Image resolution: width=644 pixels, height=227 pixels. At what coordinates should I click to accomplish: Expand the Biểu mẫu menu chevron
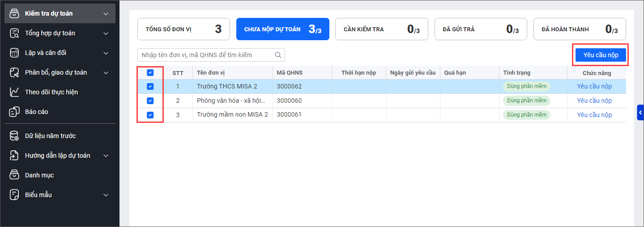tap(106, 195)
